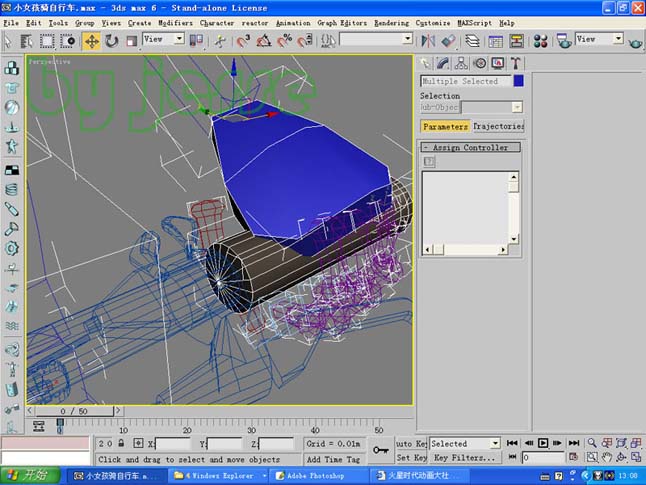Open the Modifiers menu

176,23
